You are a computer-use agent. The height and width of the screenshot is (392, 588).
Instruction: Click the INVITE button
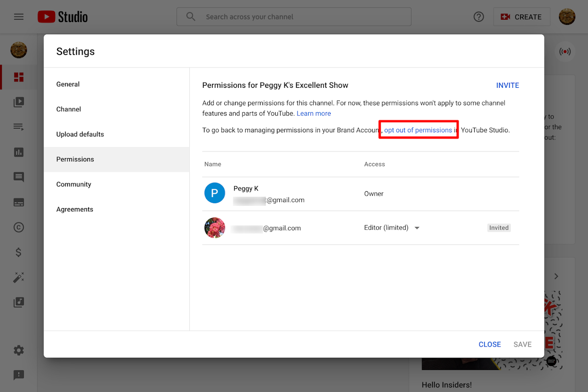click(x=507, y=85)
